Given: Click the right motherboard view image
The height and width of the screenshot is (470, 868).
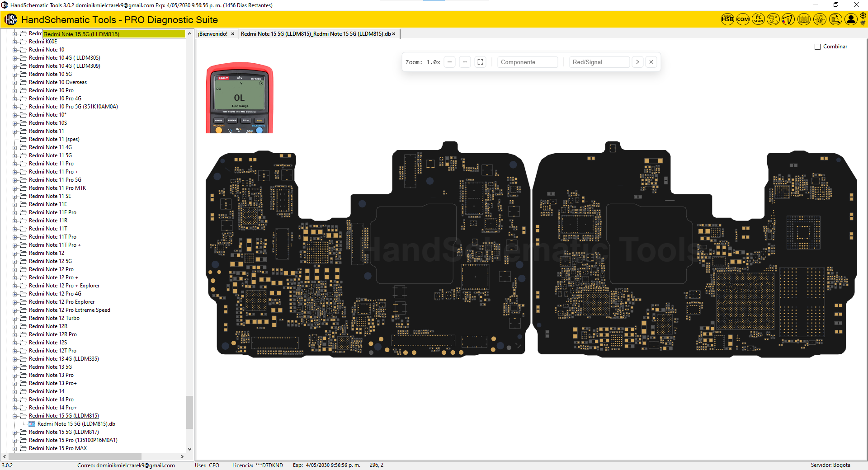Looking at the screenshot, I should click(x=695, y=249).
